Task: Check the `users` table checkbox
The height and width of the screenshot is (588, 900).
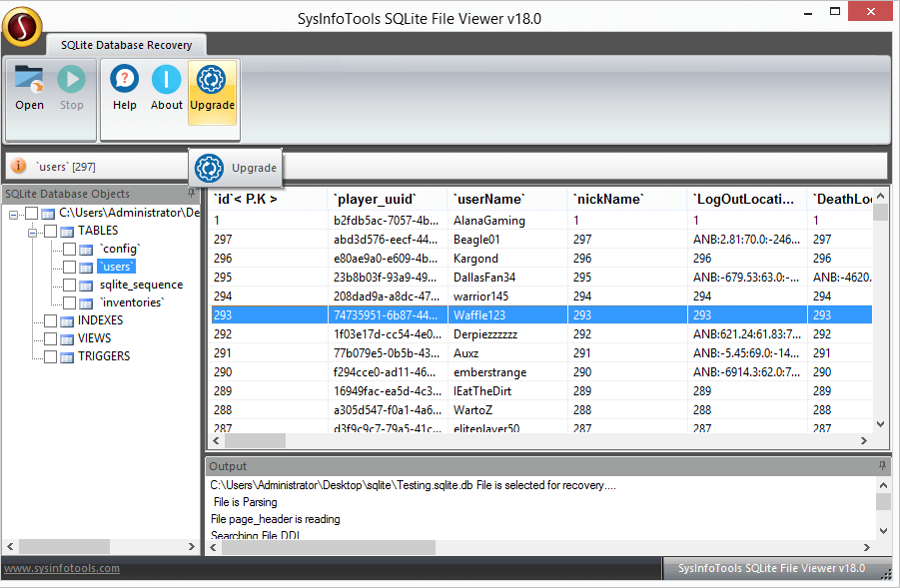Action: click(69, 267)
